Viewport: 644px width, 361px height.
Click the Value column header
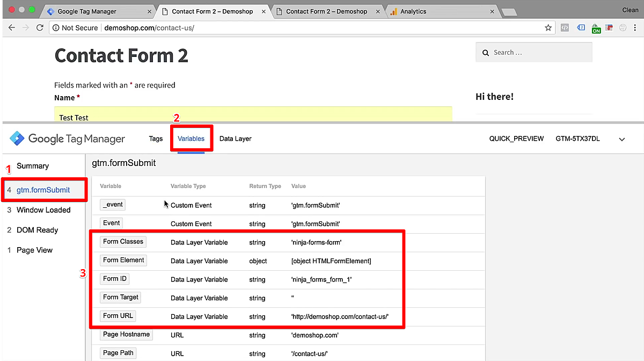pyautogui.click(x=298, y=186)
